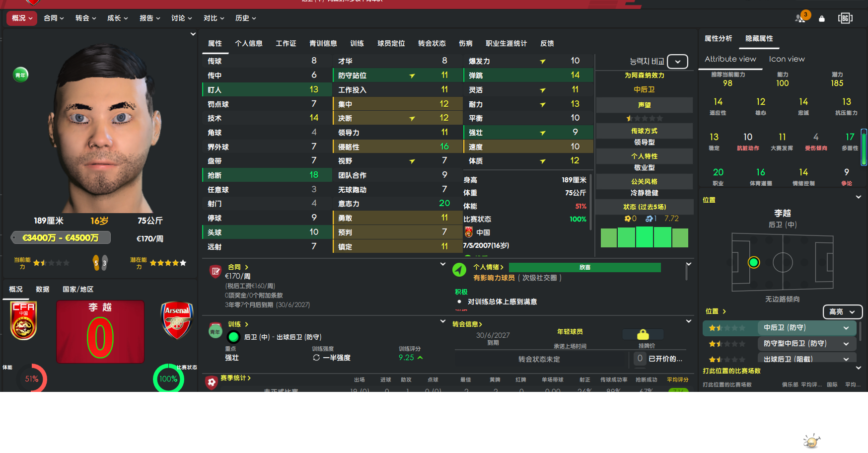Switch to Icon view

tap(787, 59)
